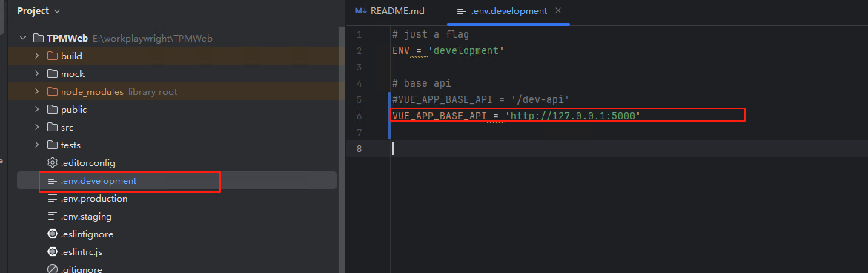Viewport: 868px width, 273px height.
Task: Expand the build folder
Action: (x=36, y=56)
